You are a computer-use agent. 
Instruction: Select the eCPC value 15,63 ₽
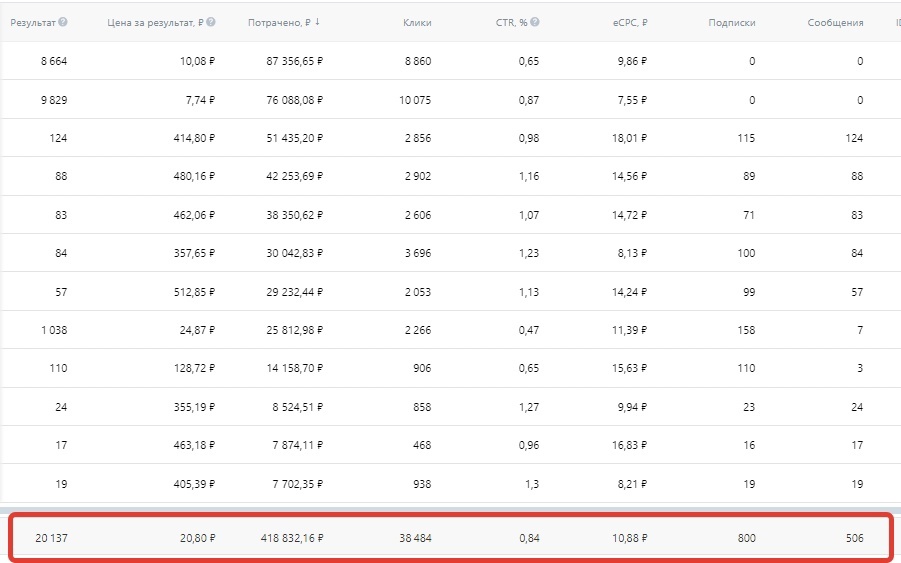point(630,368)
